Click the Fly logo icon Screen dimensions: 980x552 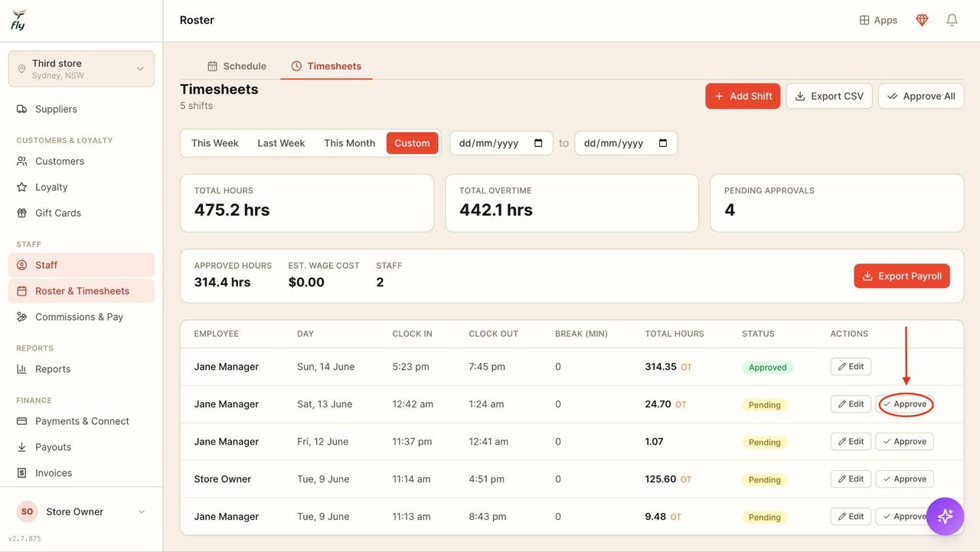pyautogui.click(x=18, y=20)
